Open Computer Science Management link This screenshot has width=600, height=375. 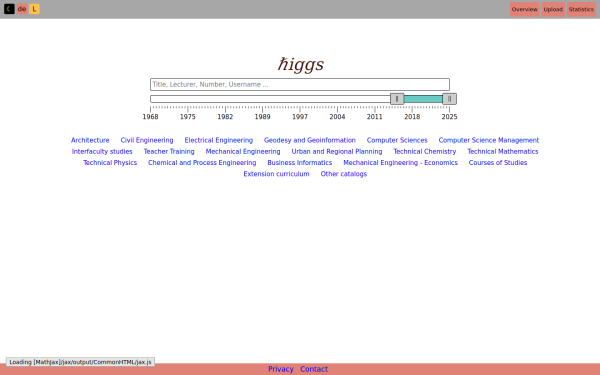[489, 140]
